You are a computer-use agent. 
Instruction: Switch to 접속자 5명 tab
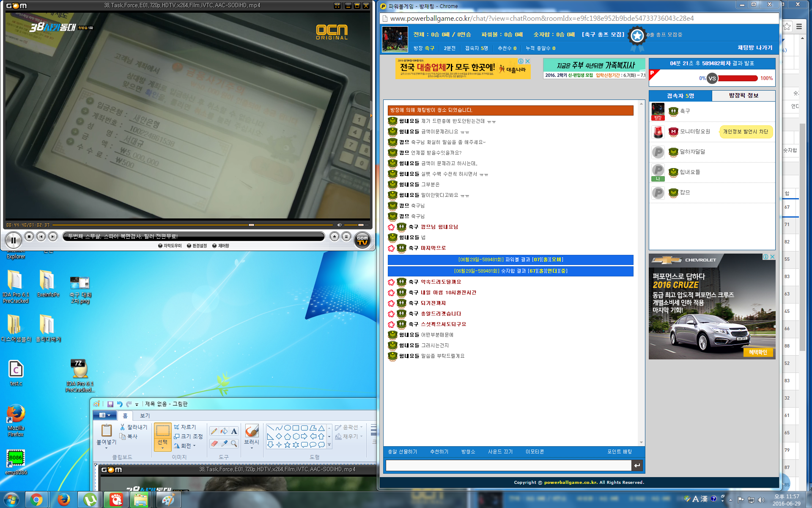click(680, 96)
